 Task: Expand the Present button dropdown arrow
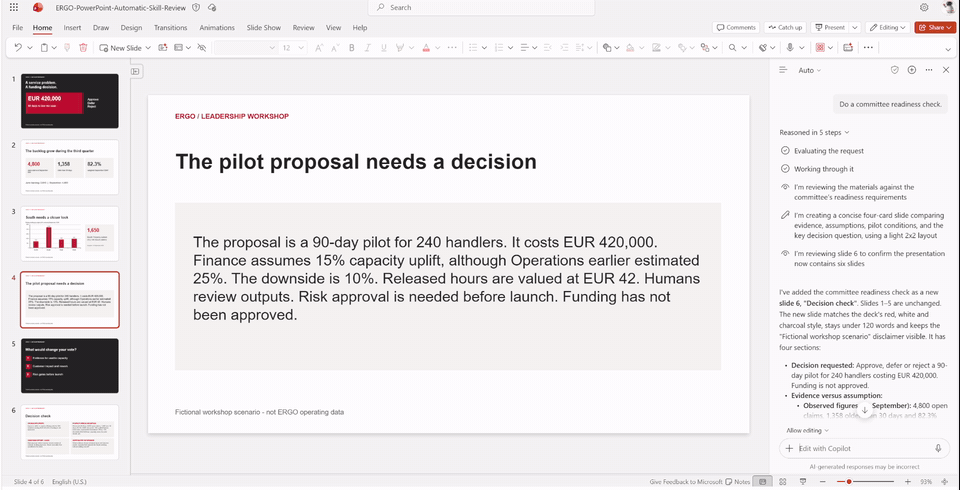(x=855, y=28)
